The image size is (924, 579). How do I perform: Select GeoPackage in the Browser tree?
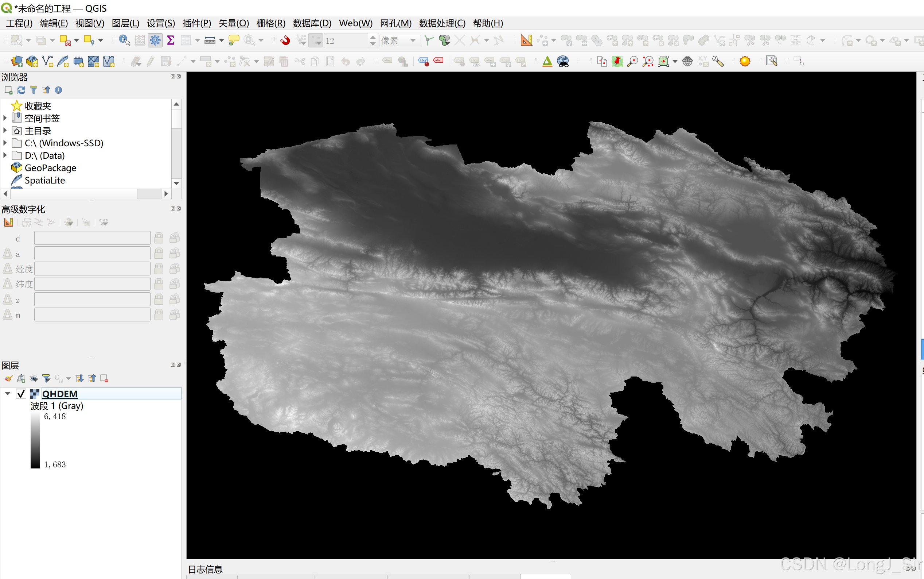point(50,168)
